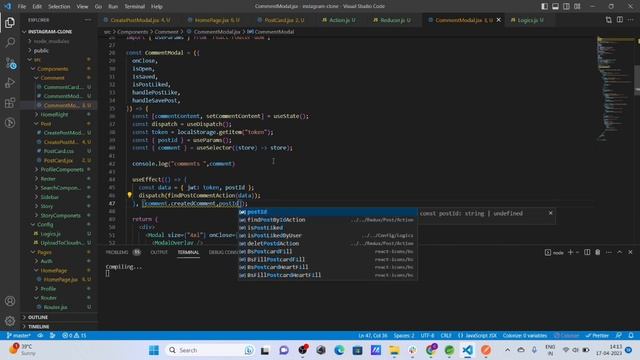Screen dimensions: 640x360
Task: Click CRLF end of line status item
Action: (x=446, y=335)
